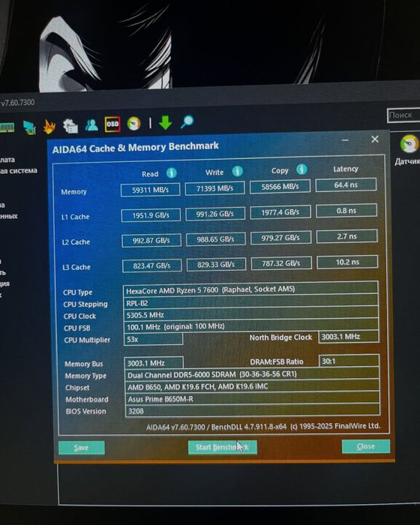Click Memory Latency value 64.4 ns
Screen dimensions: 420x525
(346, 184)
